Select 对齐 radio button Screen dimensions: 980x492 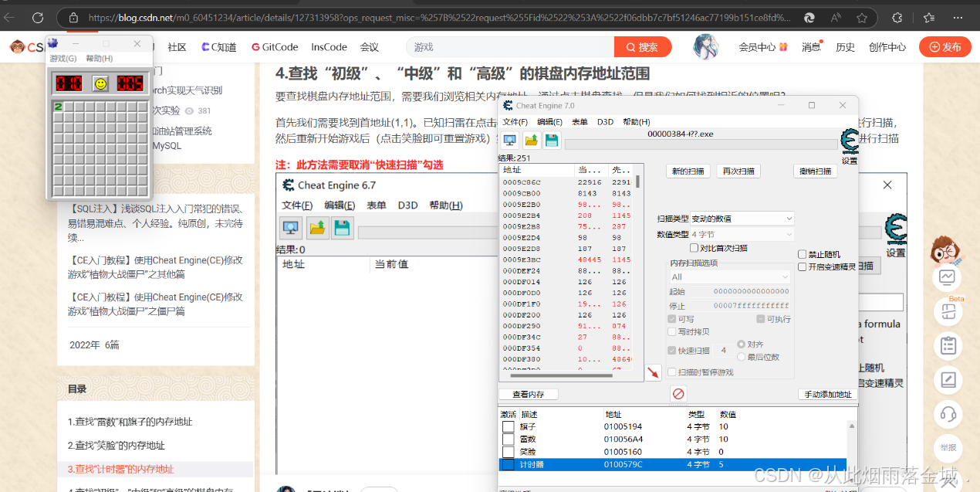pos(742,344)
